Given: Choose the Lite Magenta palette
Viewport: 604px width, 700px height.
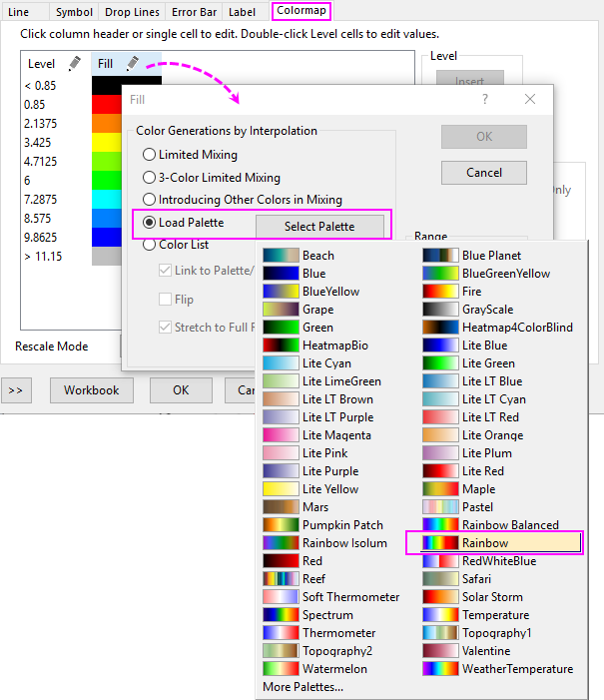Looking at the screenshot, I should [316, 435].
